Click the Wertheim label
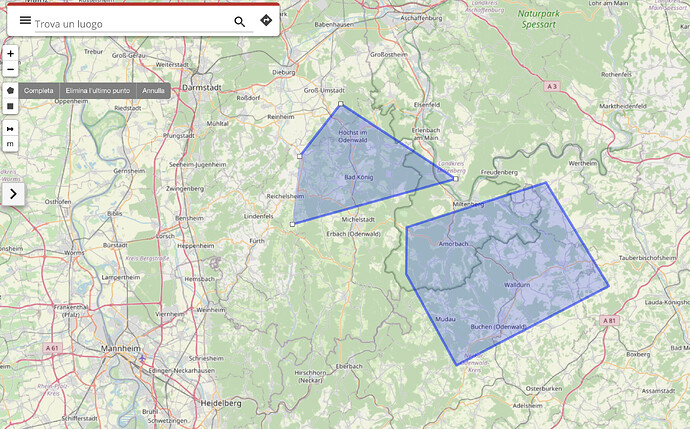The width and height of the screenshot is (690, 429). pos(583,163)
